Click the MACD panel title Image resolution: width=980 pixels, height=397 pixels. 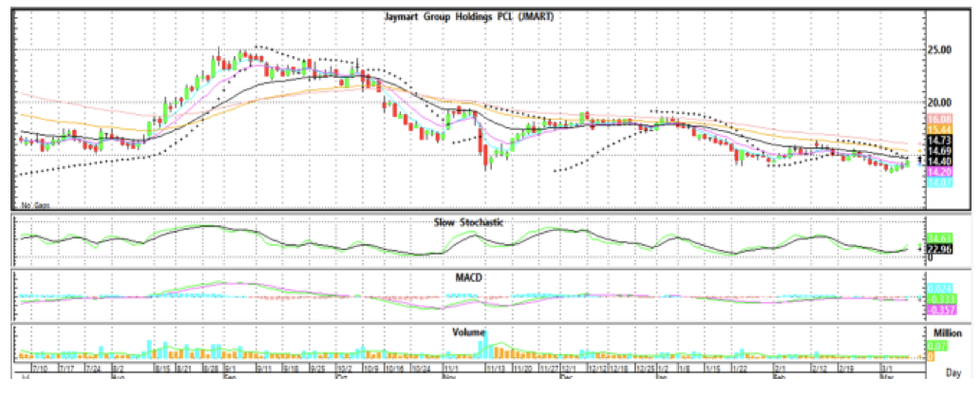coord(468,276)
